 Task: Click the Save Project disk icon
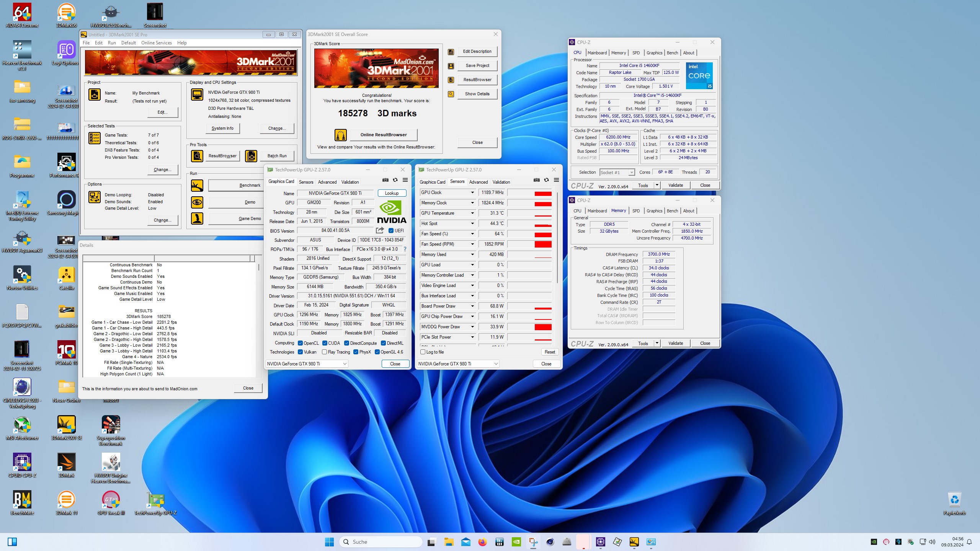[451, 66]
